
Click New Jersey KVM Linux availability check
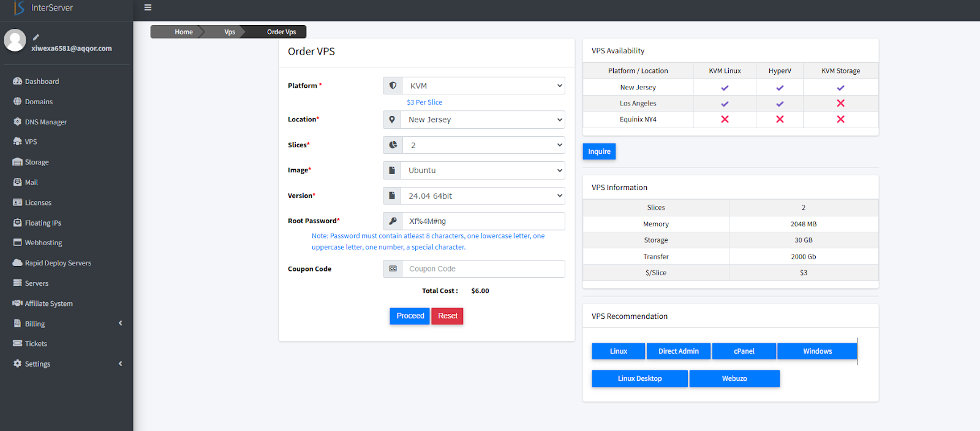click(x=725, y=88)
